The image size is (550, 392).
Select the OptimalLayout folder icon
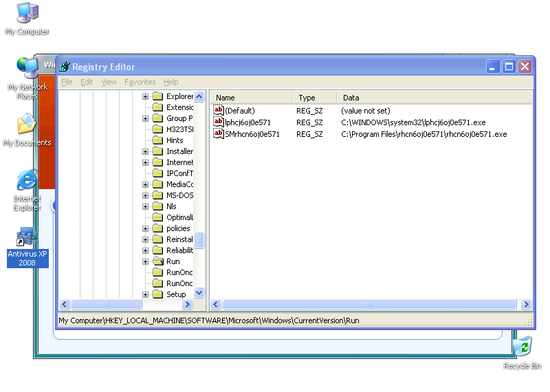(158, 217)
